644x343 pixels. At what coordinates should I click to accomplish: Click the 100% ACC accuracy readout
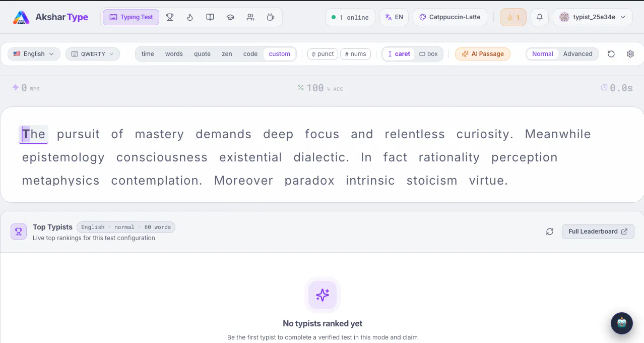click(320, 88)
